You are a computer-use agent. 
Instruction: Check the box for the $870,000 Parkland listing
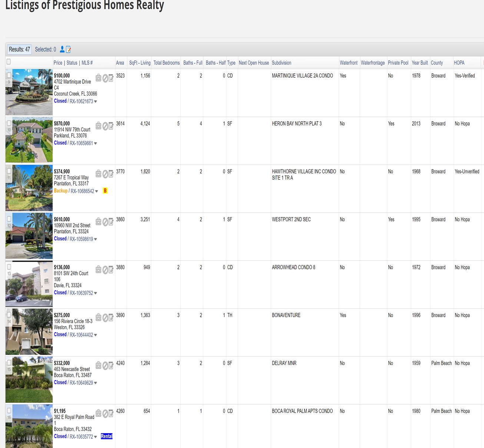(x=9, y=123)
